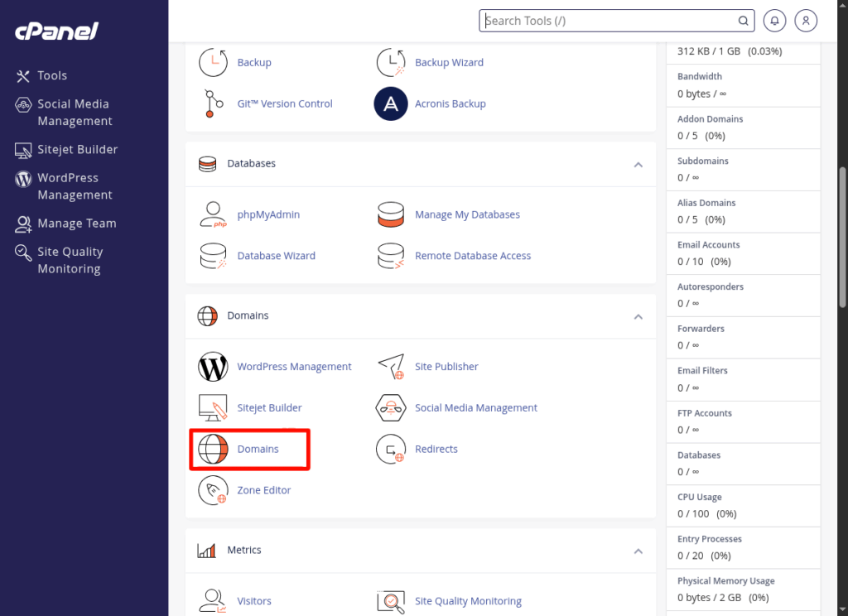Open the user account icon
This screenshot has width=848, height=616.
(x=806, y=21)
